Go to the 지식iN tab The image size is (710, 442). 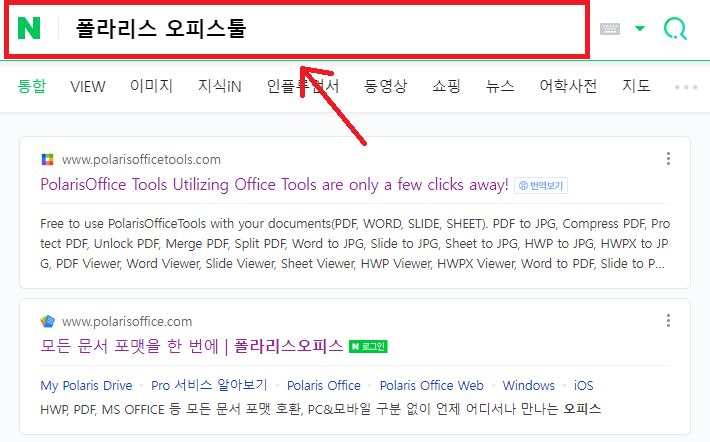[x=220, y=86]
